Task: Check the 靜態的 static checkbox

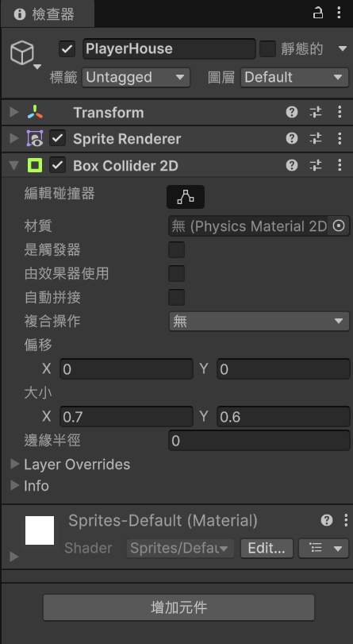Action: pyautogui.click(x=267, y=49)
